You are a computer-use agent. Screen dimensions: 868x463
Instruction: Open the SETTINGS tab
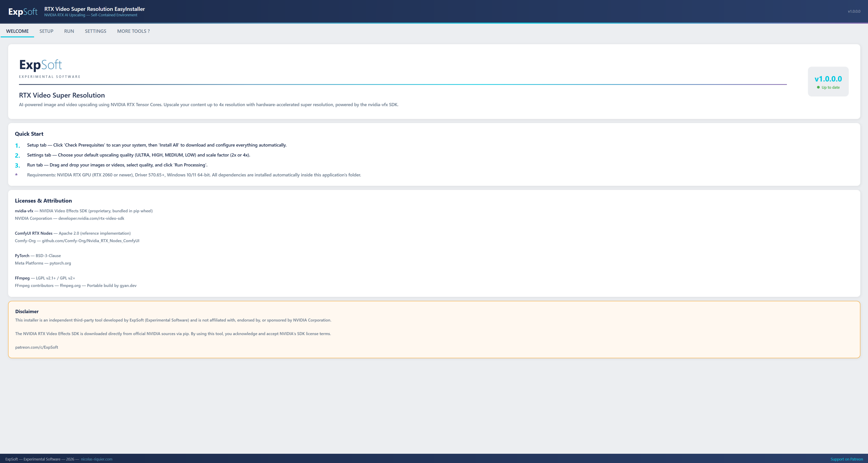pyautogui.click(x=95, y=31)
